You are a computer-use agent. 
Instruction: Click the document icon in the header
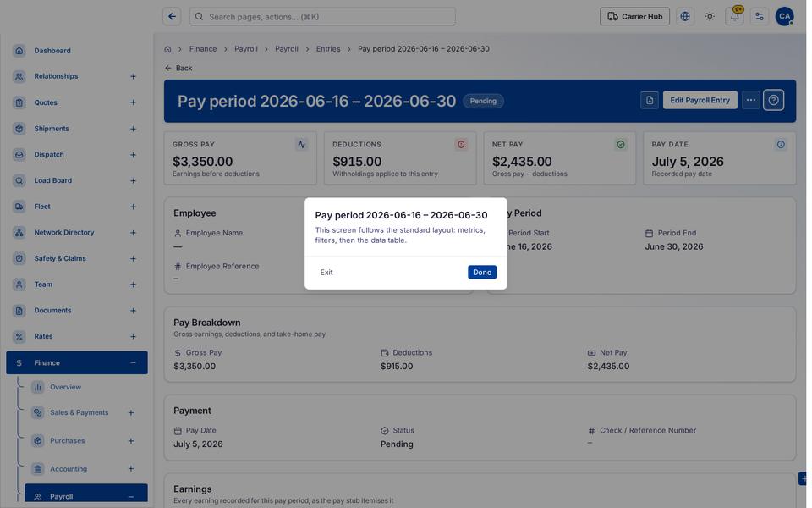(650, 100)
